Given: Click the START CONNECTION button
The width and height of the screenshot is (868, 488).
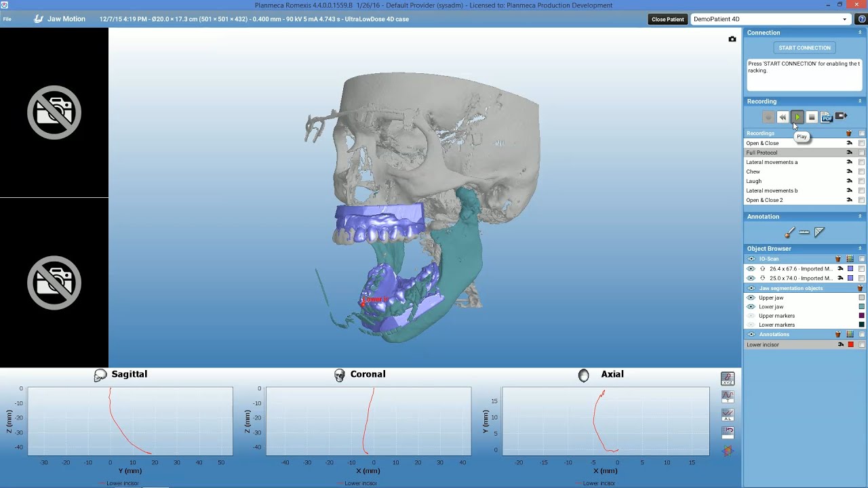Looking at the screenshot, I should coord(804,47).
